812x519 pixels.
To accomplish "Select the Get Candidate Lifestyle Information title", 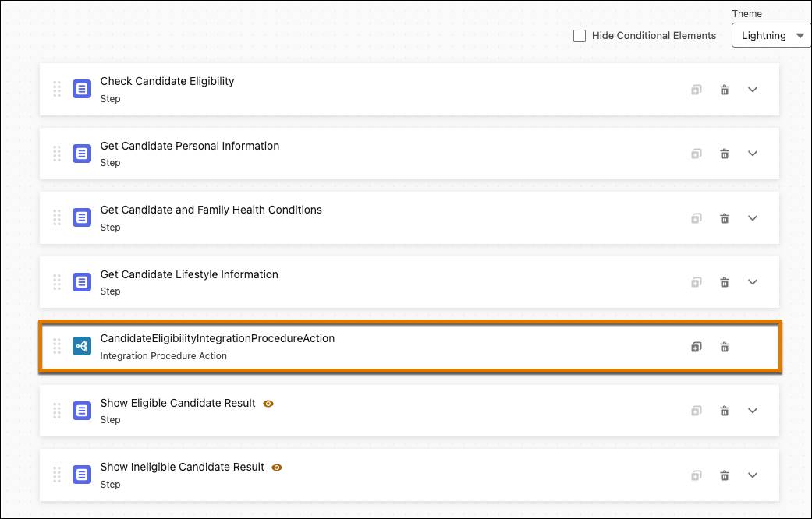I will [x=189, y=274].
